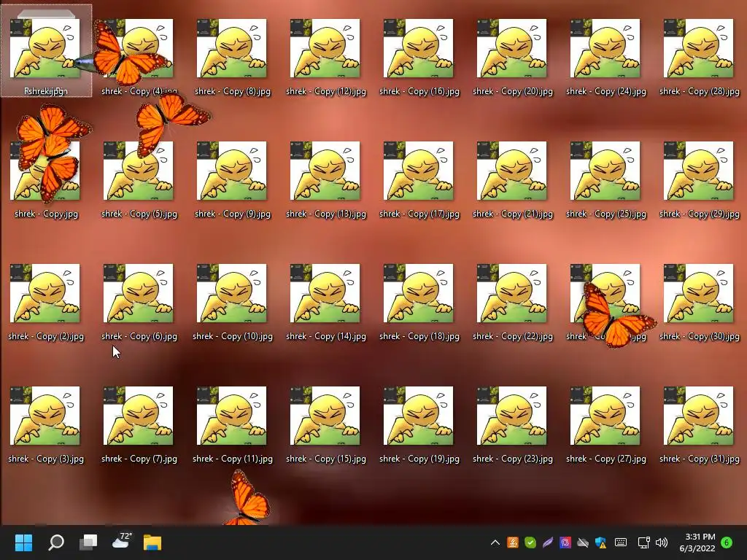The width and height of the screenshot is (747, 560).
Task: Click shrek - Copy (7).jpg file name
Action: click(139, 459)
